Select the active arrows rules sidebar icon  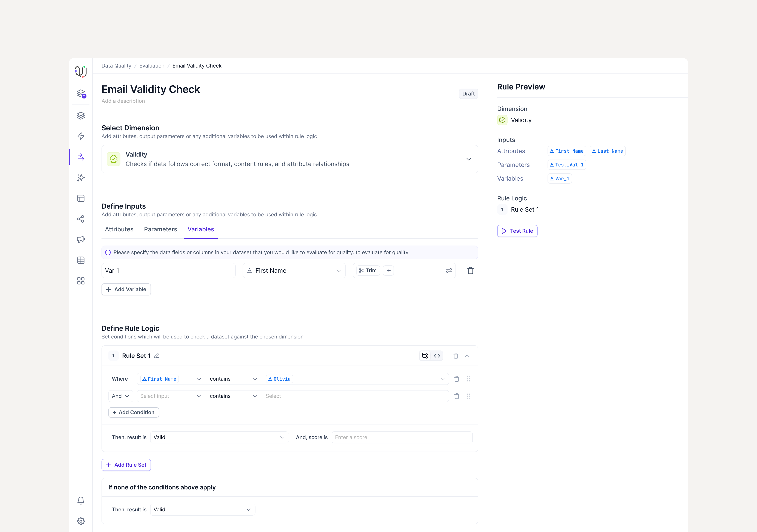[x=81, y=157]
